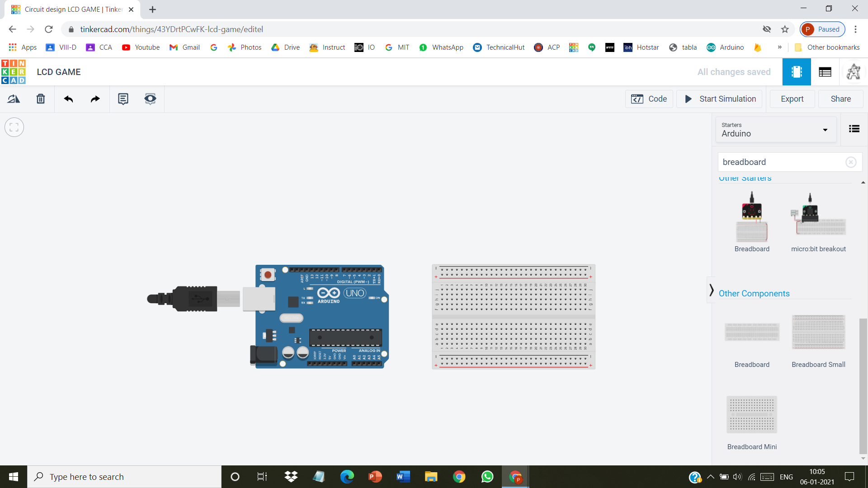868x488 pixels.
Task: Select the Breadboard Mini component thumbnail
Action: [x=751, y=414]
